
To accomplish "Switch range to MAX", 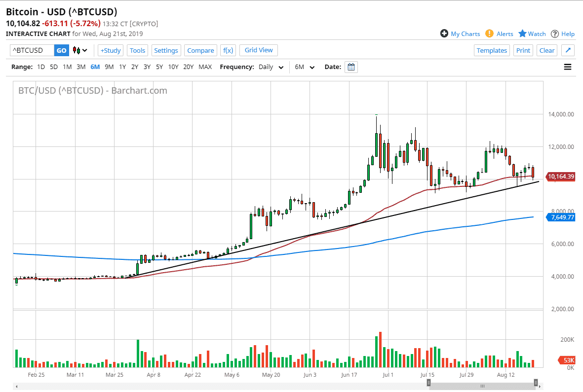I will [x=205, y=67].
